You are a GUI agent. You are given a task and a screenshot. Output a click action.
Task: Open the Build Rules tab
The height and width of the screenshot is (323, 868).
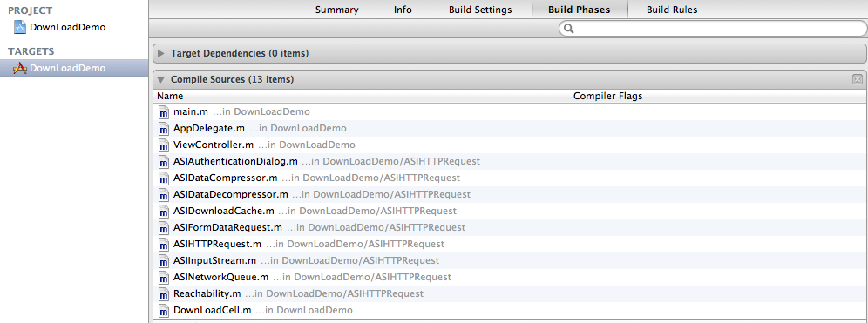coord(672,10)
